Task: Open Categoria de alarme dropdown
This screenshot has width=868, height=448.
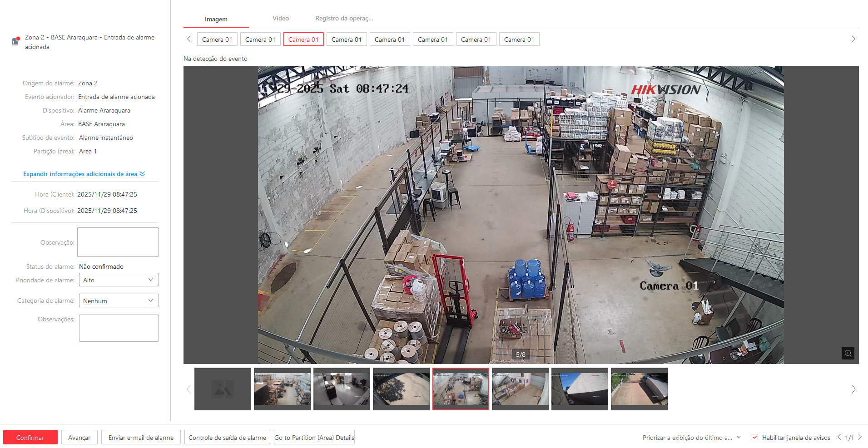Action: (x=119, y=301)
